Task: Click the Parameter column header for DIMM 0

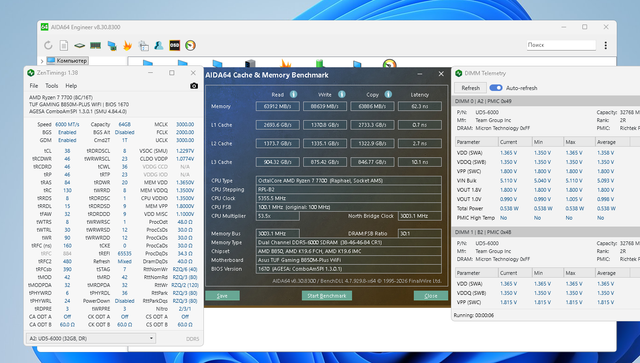Action: coord(476,142)
